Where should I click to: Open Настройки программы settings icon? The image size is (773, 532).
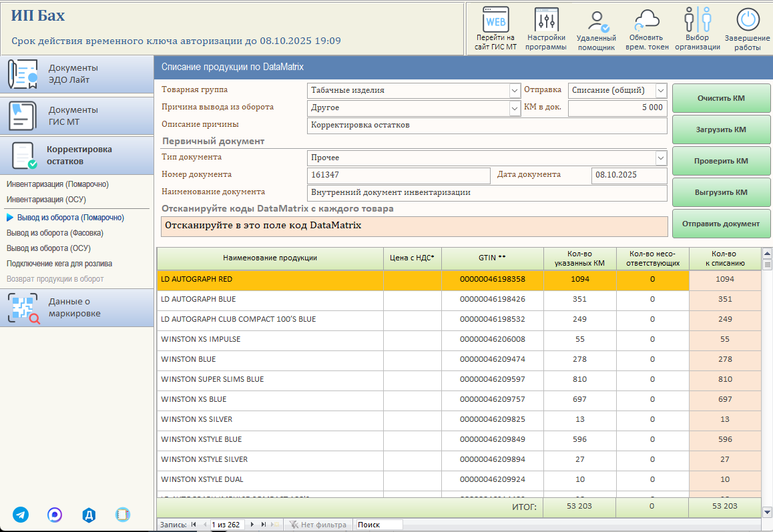pyautogui.click(x=546, y=20)
